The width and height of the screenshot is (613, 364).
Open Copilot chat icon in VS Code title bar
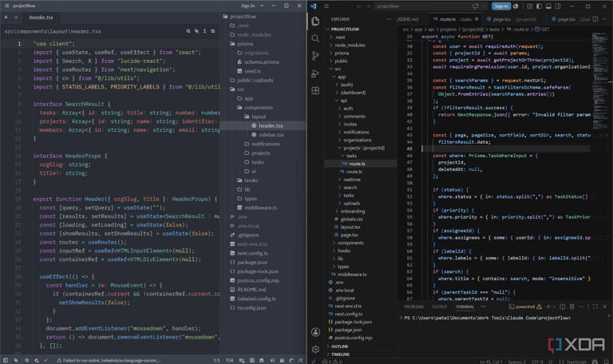coord(476,6)
